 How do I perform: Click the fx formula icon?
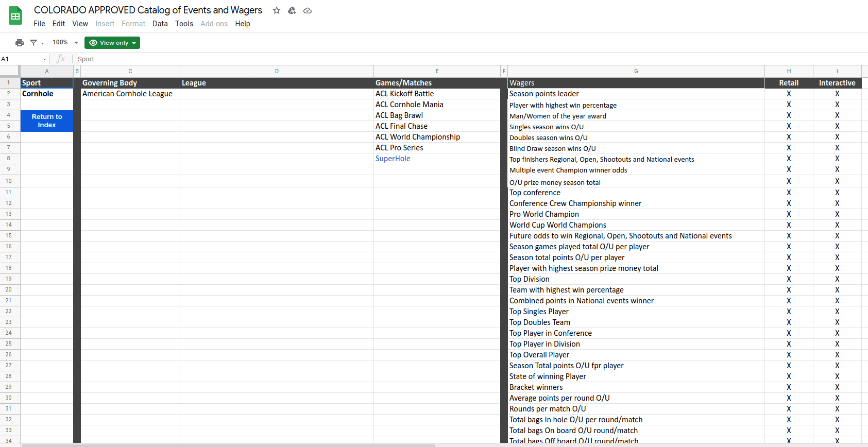click(61, 59)
